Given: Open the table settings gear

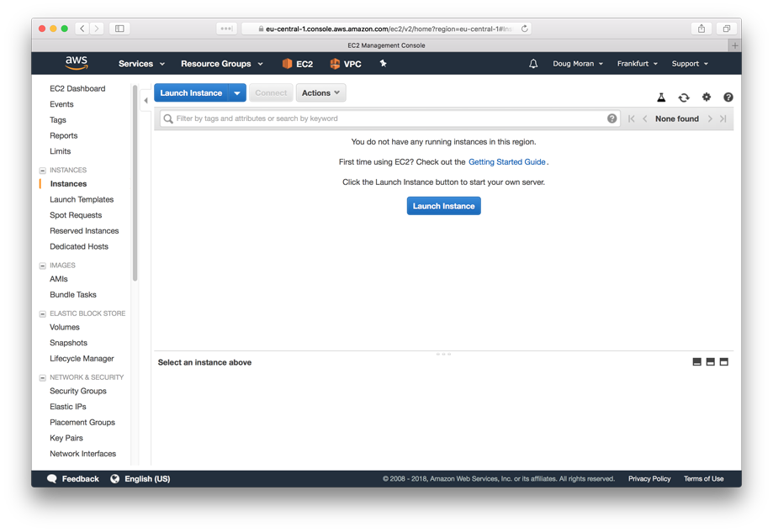Looking at the screenshot, I should [x=707, y=97].
